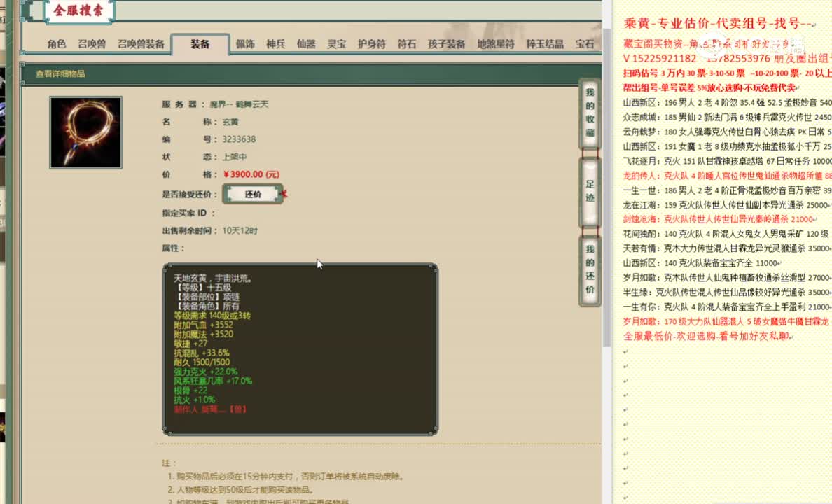832x504 pixels.
Task: Click the red 剑蚀沧海 listing row
Action: 719,219
